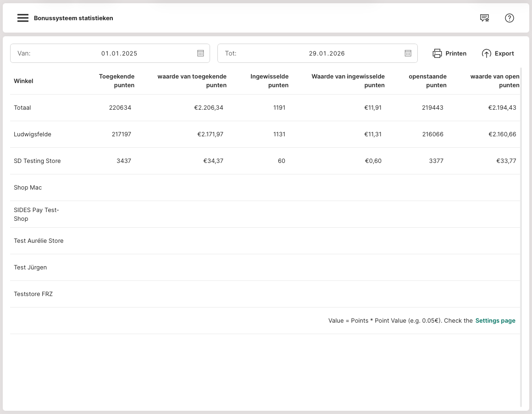This screenshot has width=532, height=414.
Task: Select the Test Aurélie Store row
Action: point(39,241)
